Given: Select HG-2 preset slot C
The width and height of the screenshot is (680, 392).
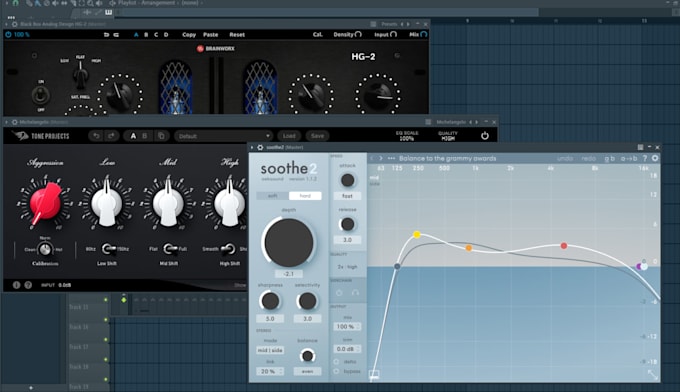Looking at the screenshot, I should pos(156,35).
